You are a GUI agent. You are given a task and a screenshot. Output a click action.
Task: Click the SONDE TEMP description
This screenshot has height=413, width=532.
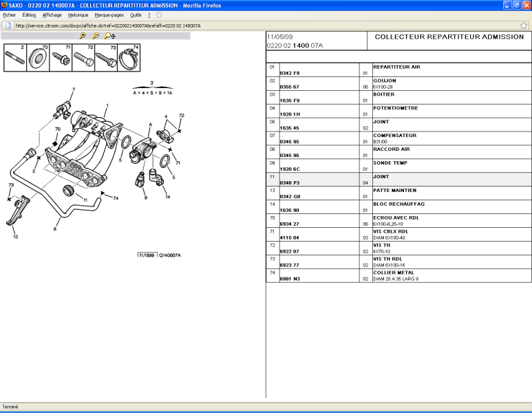click(390, 163)
